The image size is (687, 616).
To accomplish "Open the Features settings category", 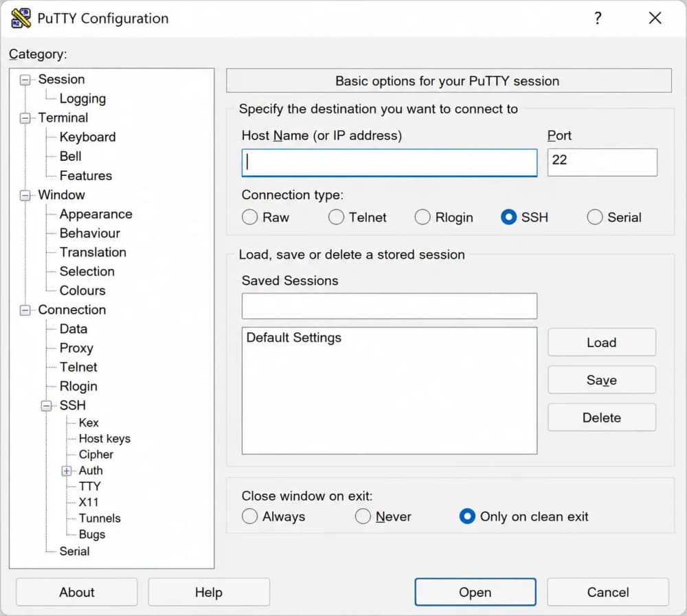I will point(86,176).
